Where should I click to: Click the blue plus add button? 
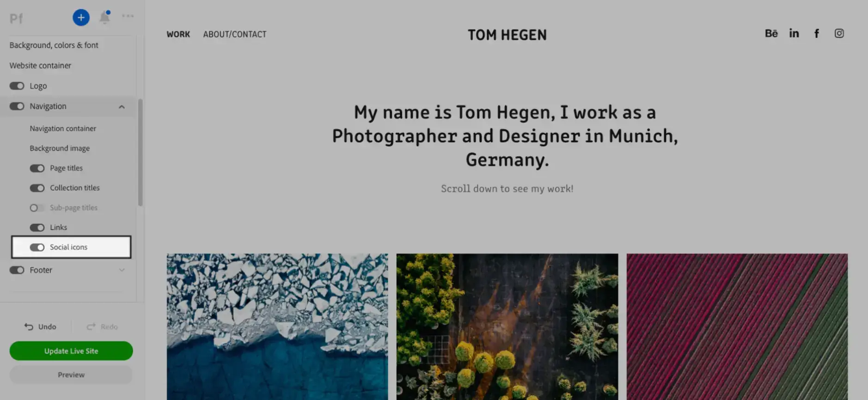81,18
